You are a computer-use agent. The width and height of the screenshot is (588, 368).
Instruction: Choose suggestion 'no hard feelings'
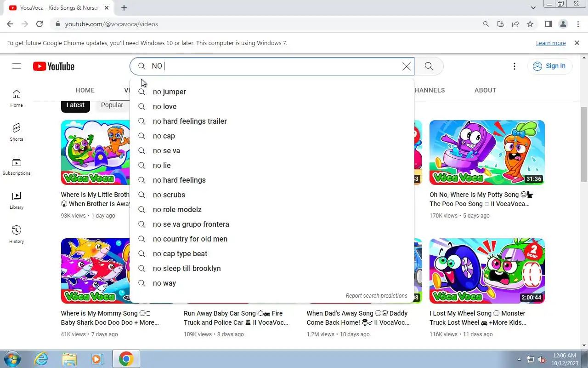[x=272, y=180]
